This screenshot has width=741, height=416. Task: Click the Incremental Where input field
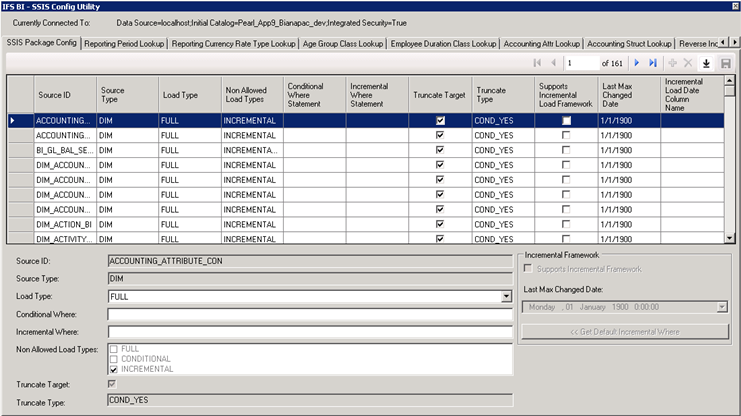click(x=310, y=332)
